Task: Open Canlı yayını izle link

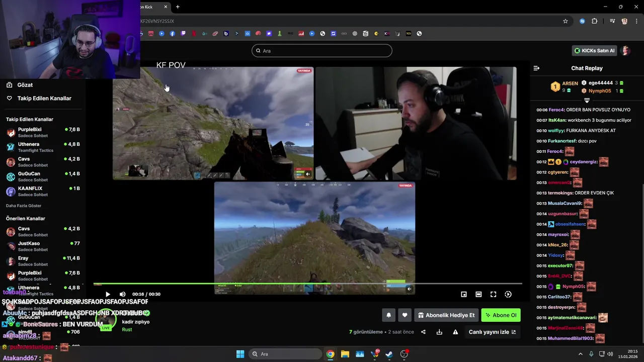Action: coord(493,332)
